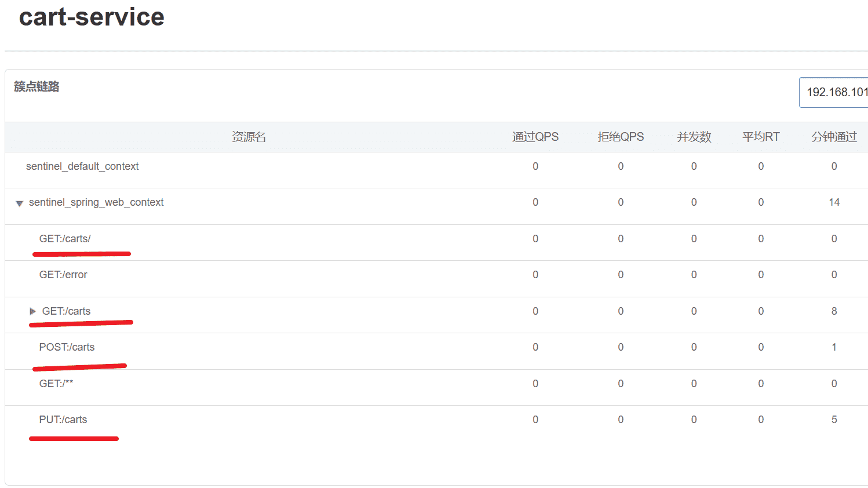Click the sentinel_spring_web_context label
Viewport: 868px width, 488px height.
[x=96, y=202]
